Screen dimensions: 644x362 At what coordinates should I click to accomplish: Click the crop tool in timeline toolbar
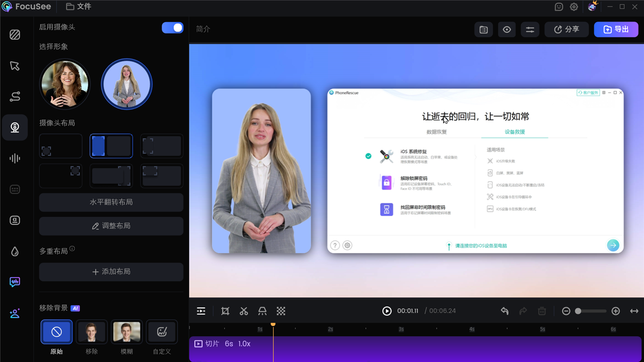point(225,311)
